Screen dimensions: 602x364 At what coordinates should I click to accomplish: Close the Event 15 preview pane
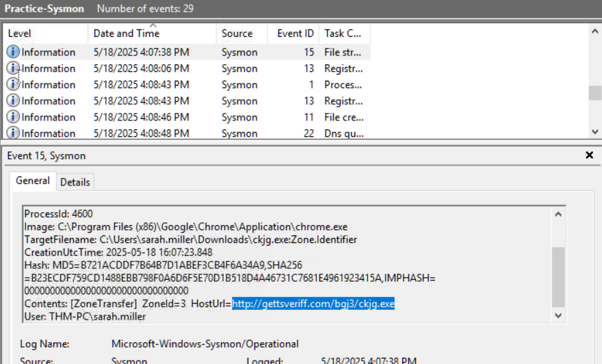[590, 155]
